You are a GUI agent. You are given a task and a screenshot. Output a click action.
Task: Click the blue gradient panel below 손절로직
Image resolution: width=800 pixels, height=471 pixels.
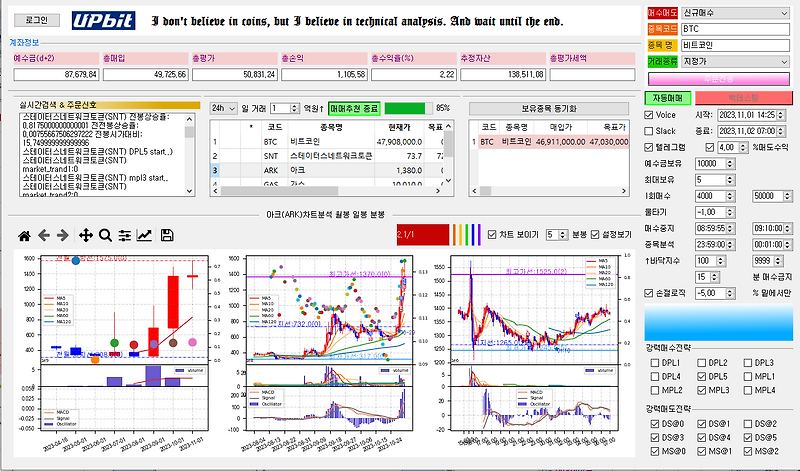719,323
